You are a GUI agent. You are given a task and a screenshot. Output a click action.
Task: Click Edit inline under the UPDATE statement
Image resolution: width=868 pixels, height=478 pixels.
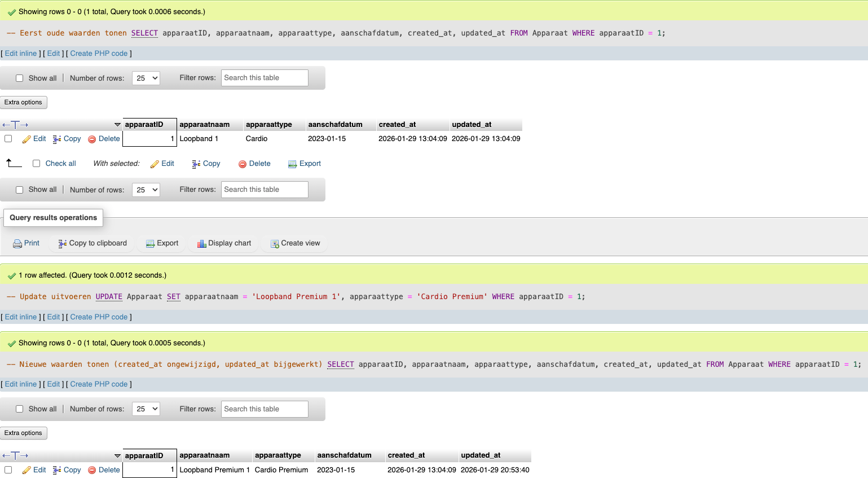tap(20, 317)
